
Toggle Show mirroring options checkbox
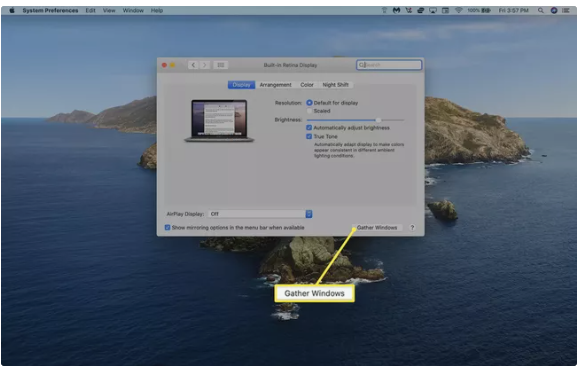167,228
